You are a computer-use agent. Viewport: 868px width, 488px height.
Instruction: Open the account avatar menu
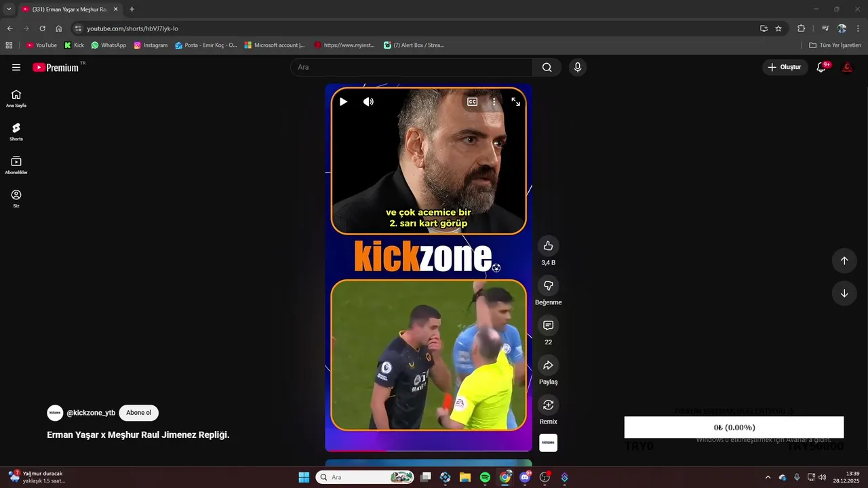847,67
